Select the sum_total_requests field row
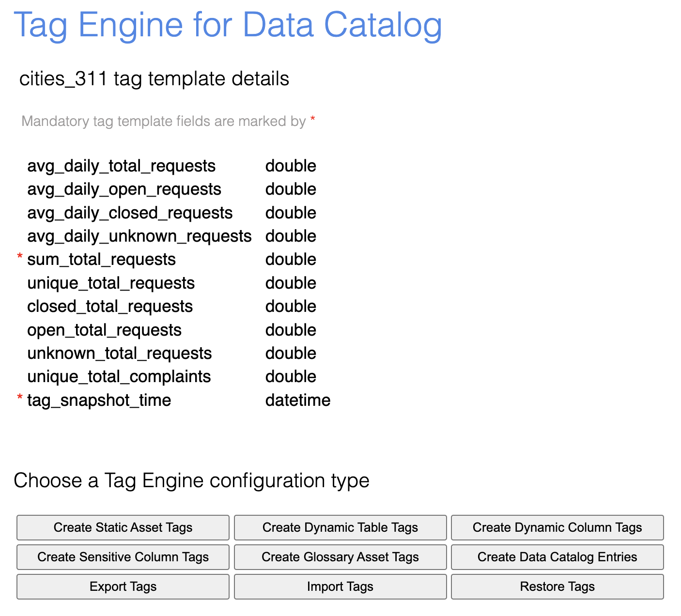This screenshot has width=681, height=616. [101, 259]
